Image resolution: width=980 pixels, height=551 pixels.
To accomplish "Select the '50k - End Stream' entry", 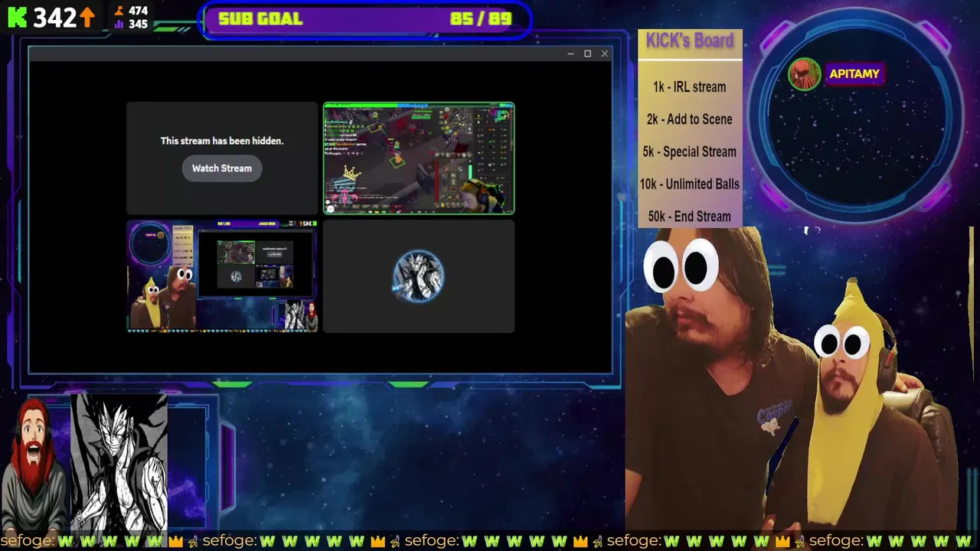I will [x=690, y=217].
